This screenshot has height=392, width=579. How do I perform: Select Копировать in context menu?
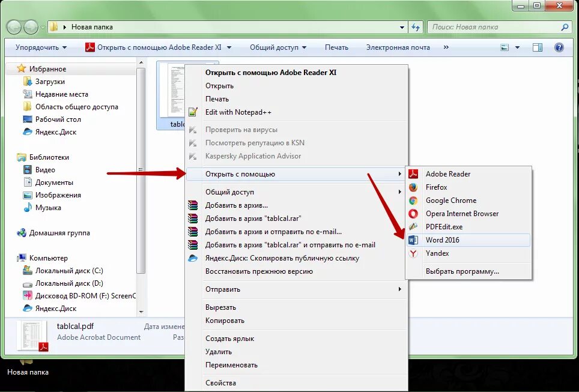296,321
